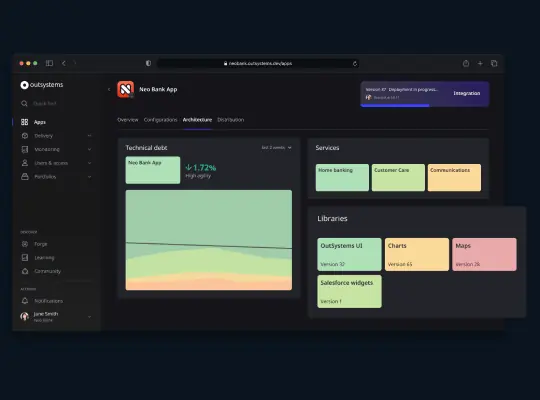Click the Services heading
Screen dimensions: 540x400
click(x=327, y=148)
